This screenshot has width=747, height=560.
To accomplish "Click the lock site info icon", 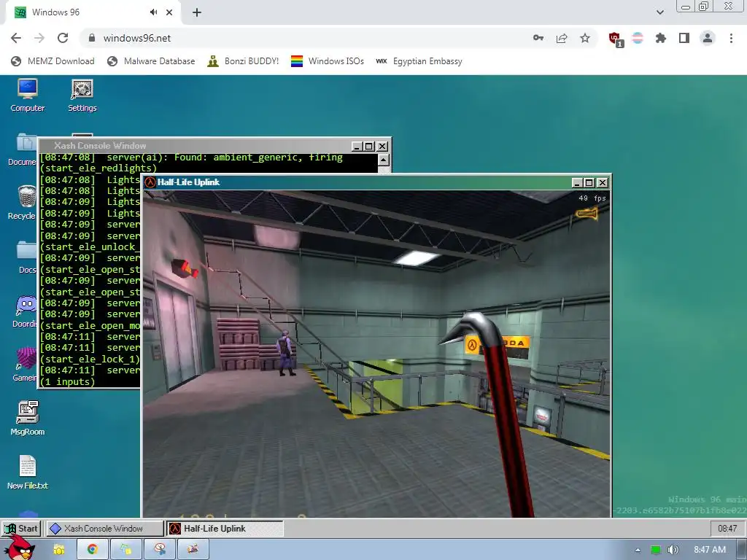I will 92,38.
